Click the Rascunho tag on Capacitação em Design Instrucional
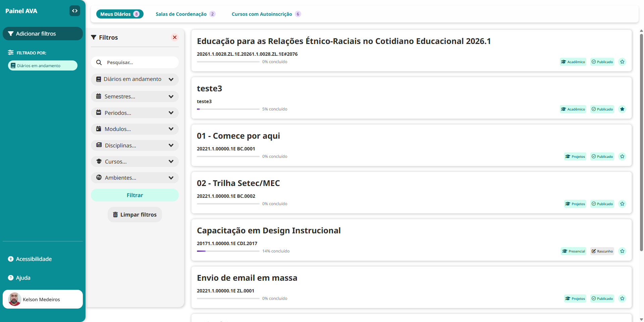Viewport: 644px width, 322px height. click(x=602, y=251)
